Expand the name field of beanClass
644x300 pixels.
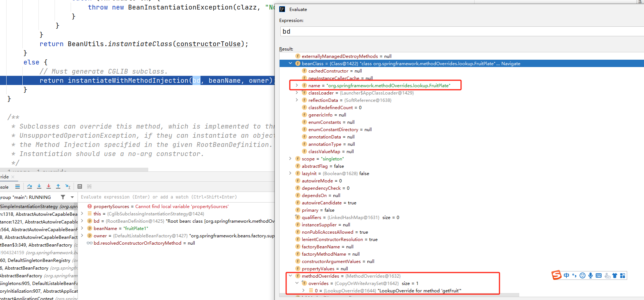coord(297,85)
